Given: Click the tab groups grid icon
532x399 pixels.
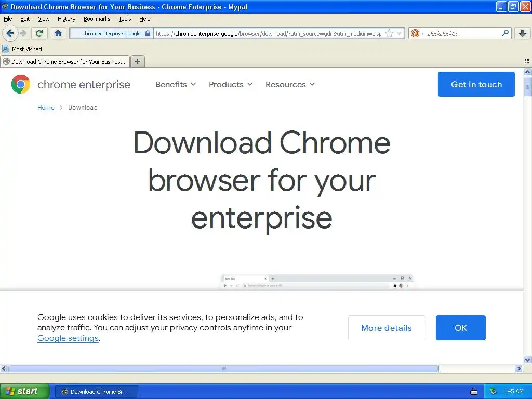Looking at the screenshot, I should tap(527, 61).
